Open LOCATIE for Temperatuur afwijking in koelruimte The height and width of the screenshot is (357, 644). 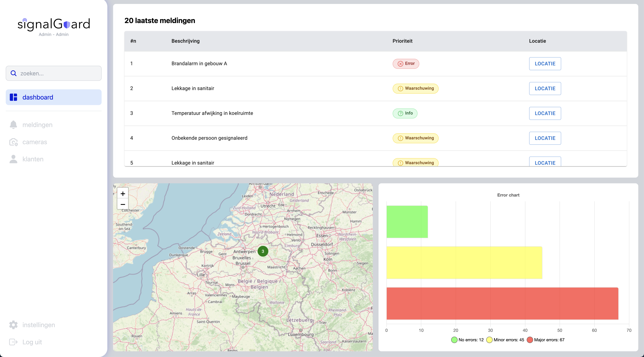545,113
